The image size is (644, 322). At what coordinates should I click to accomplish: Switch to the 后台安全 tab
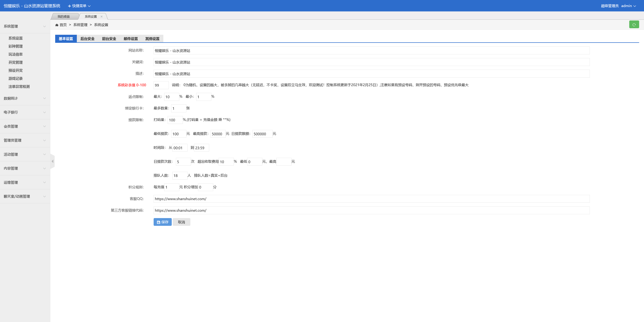pyautogui.click(x=87, y=39)
